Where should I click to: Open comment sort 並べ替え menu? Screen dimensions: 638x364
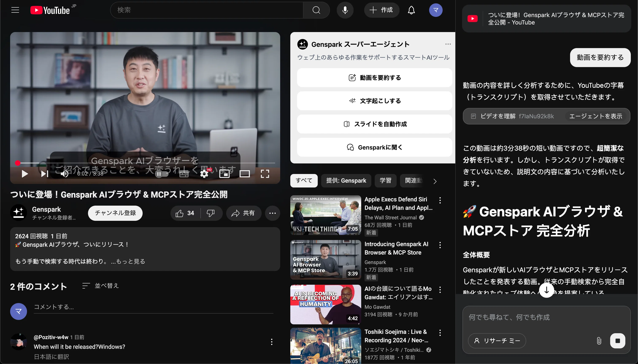click(101, 286)
